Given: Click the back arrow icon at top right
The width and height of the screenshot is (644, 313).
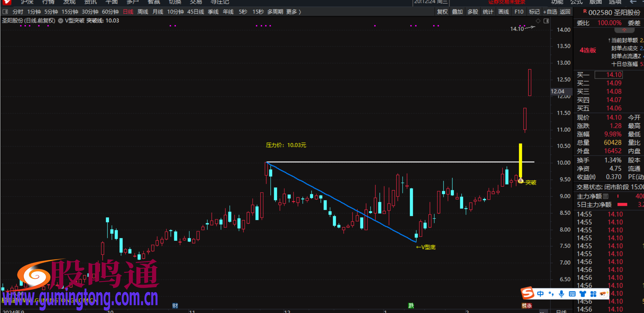Looking at the screenshot, I should pyautogui.click(x=633, y=2).
